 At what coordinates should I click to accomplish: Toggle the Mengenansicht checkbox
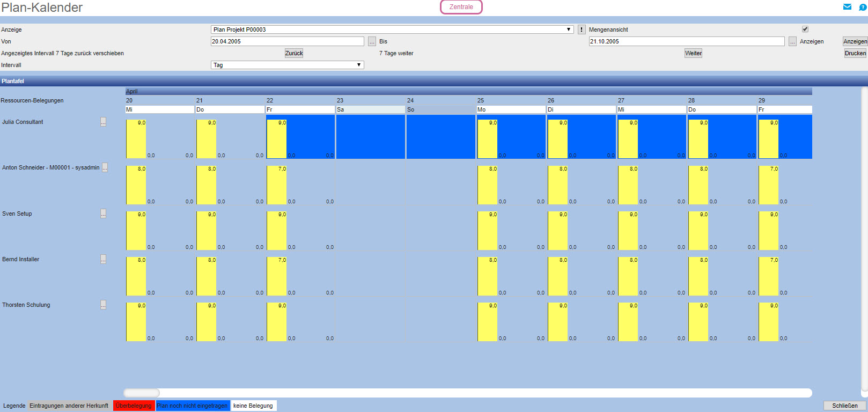coord(805,29)
